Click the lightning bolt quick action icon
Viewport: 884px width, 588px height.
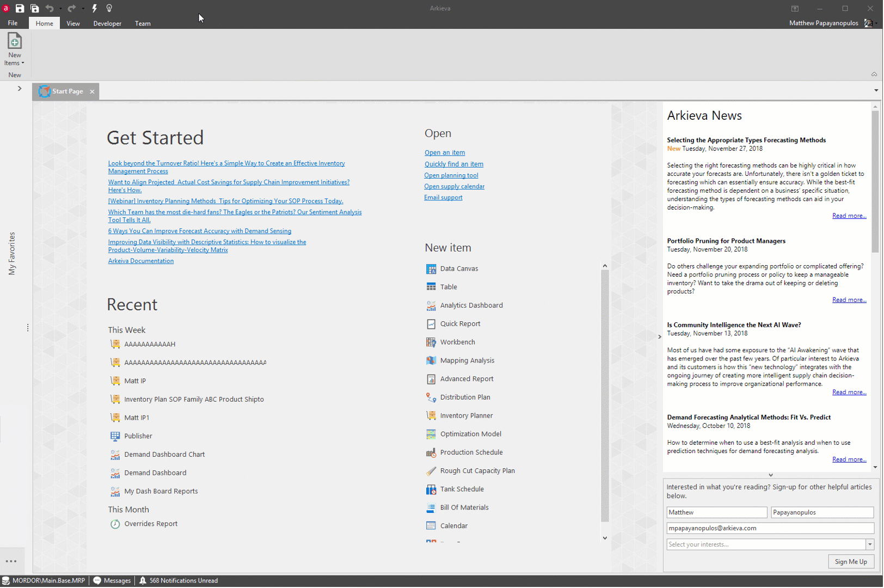pyautogui.click(x=94, y=8)
